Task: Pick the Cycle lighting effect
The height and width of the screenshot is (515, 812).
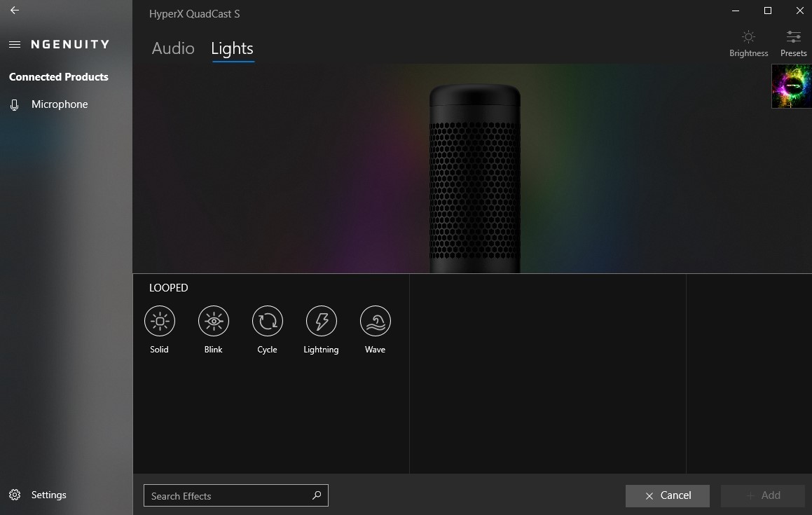Action: (x=267, y=321)
